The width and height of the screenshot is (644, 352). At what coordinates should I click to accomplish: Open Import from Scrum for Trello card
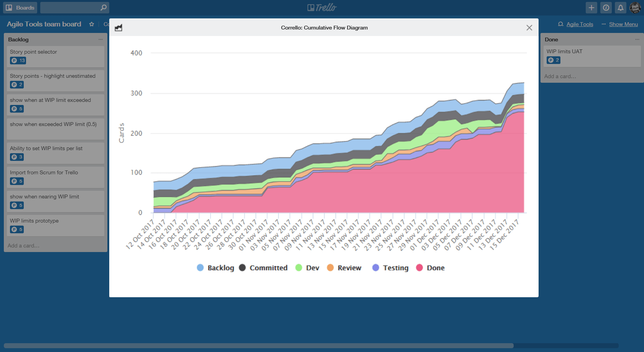click(x=56, y=177)
